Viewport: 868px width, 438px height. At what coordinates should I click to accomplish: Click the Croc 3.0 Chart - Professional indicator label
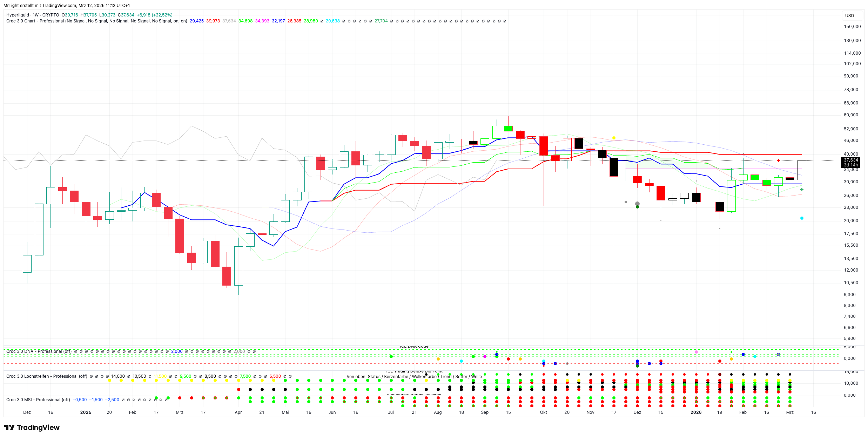coord(35,21)
